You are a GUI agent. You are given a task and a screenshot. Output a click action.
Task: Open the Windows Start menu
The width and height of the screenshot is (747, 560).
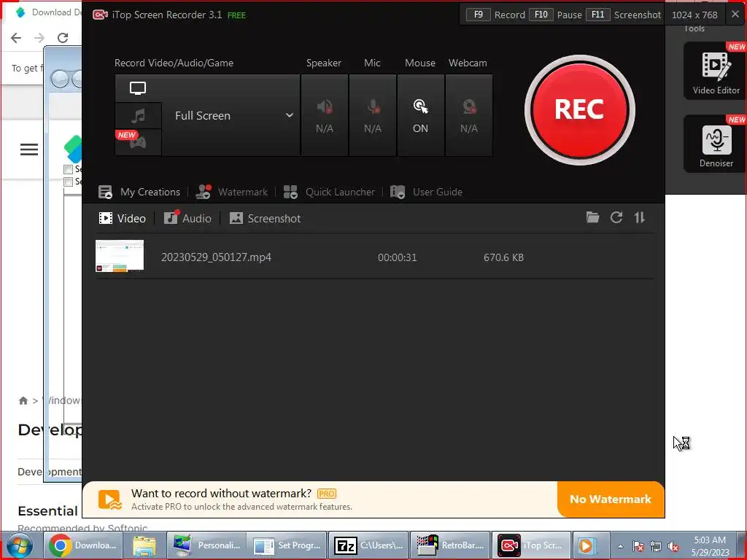coord(19,545)
